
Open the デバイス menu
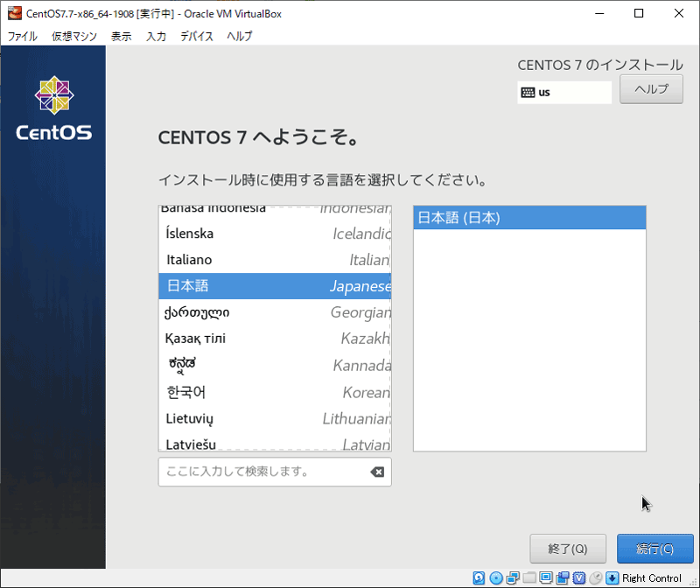point(197,36)
